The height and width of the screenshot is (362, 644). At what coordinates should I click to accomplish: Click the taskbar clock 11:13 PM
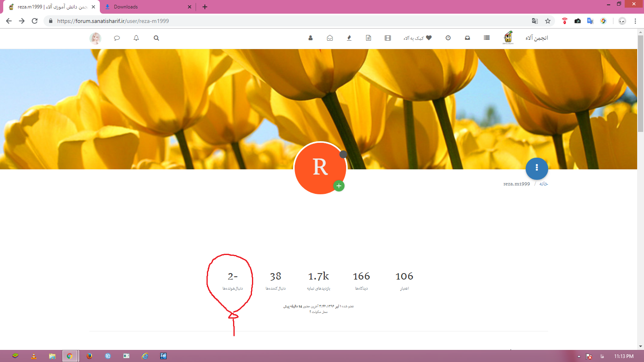[x=623, y=356]
